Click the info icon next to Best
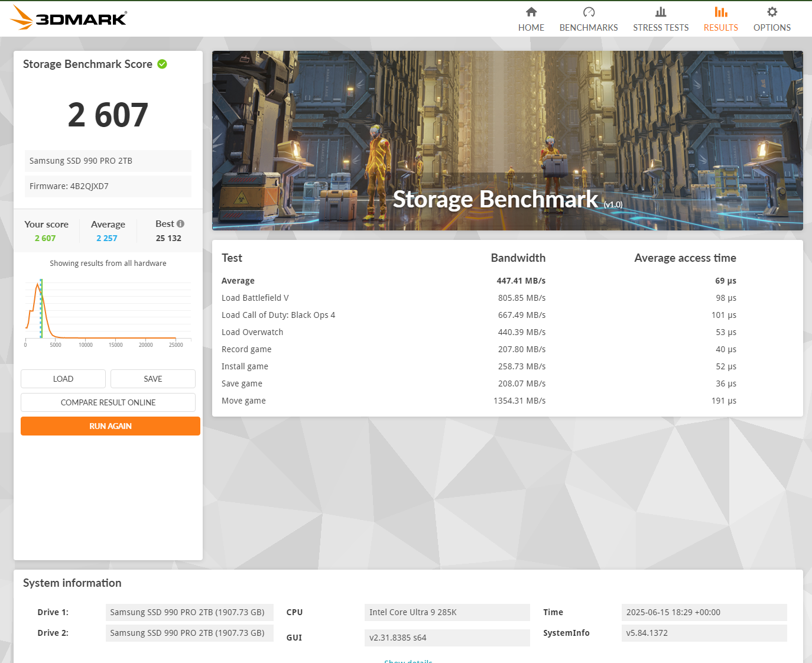 coord(180,224)
